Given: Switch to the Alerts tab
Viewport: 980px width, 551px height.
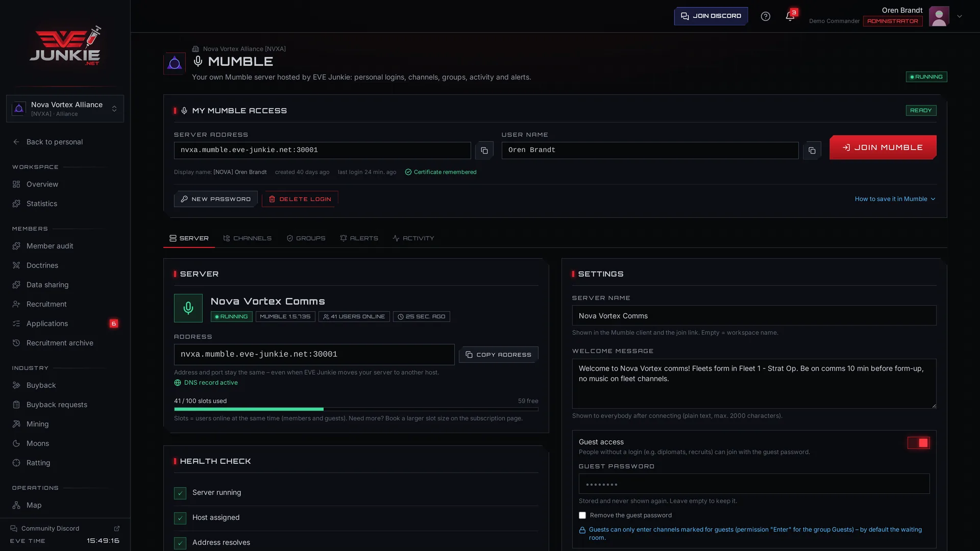Looking at the screenshot, I should pyautogui.click(x=359, y=238).
